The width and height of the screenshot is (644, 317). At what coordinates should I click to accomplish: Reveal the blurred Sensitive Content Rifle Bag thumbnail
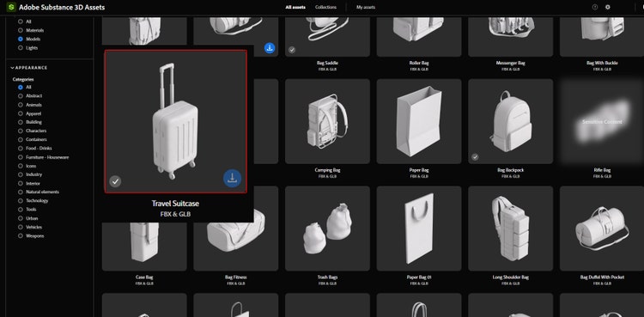[x=602, y=121]
